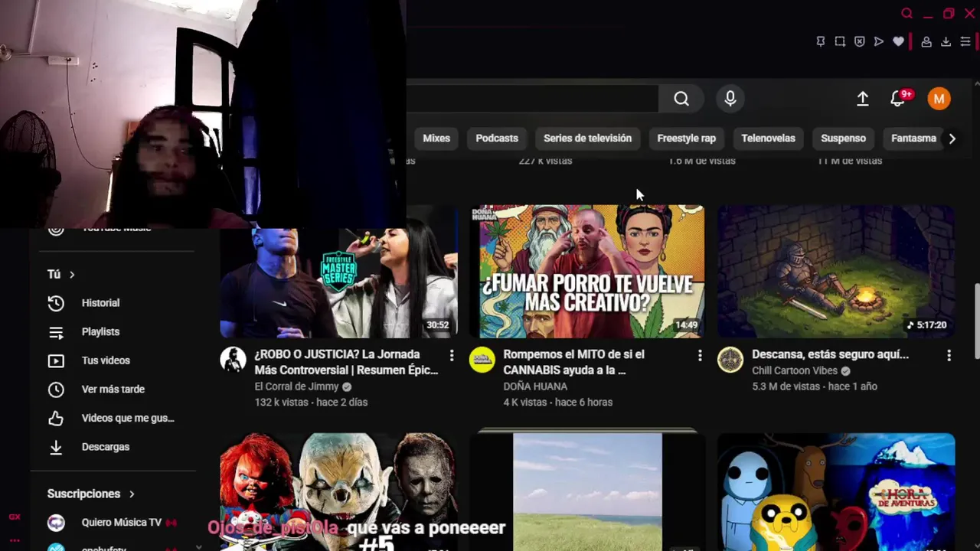Viewport: 980px width, 551px height.
Task: Play the Hora de Aventuras iceberg thumbnail
Action: 836,492
